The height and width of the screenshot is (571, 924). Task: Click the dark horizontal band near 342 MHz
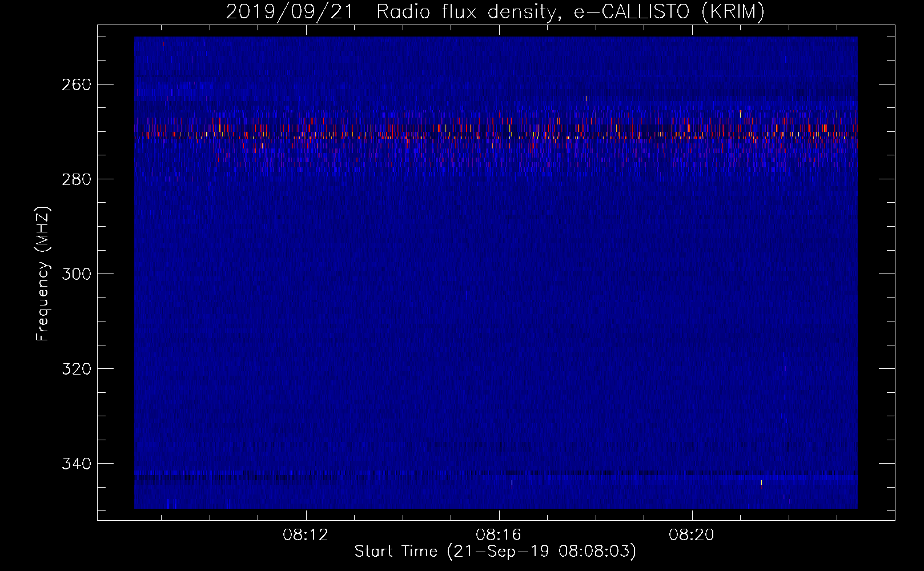[x=496, y=473]
